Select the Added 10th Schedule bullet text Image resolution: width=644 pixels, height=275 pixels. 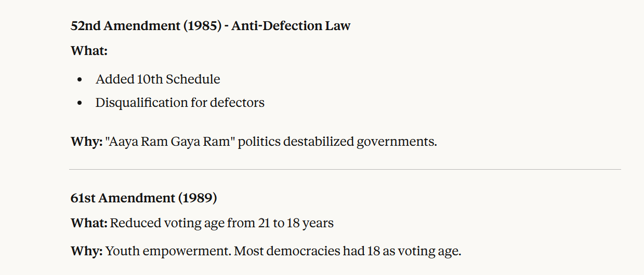tap(157, 79)
